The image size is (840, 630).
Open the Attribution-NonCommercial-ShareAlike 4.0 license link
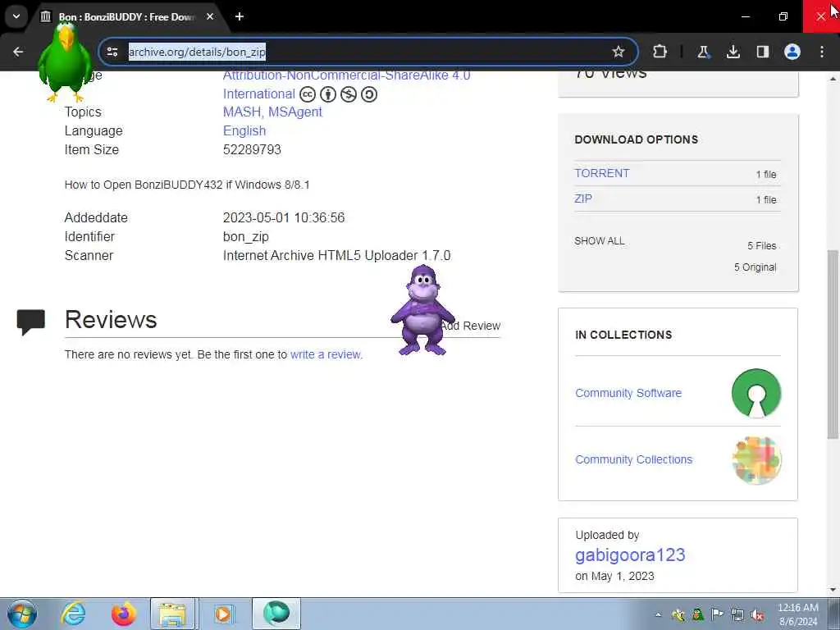(x=346, y=75)
